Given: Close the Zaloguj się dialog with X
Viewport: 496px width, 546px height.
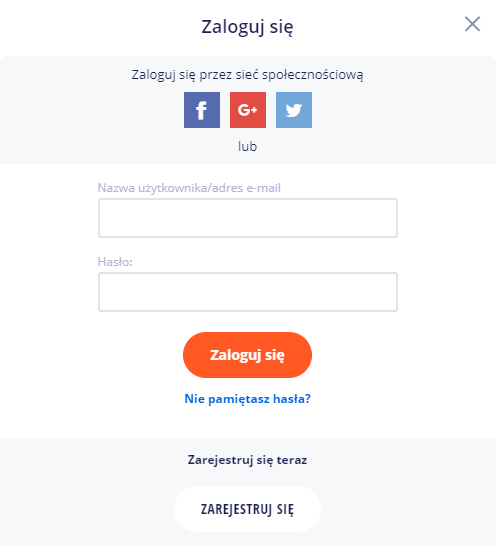Looking at the screenshot, I should [x=472, y=24].
